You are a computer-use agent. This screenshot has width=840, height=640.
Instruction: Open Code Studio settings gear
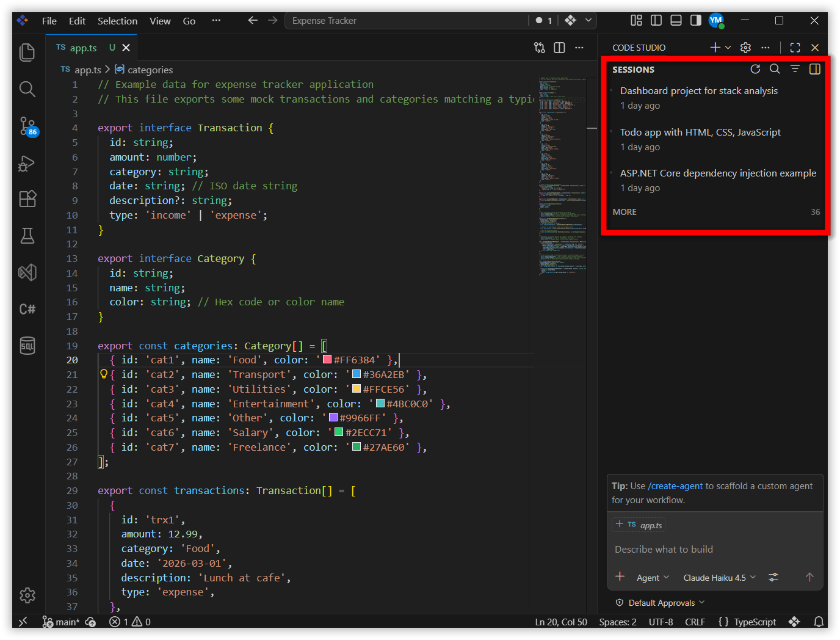[745, 47]
